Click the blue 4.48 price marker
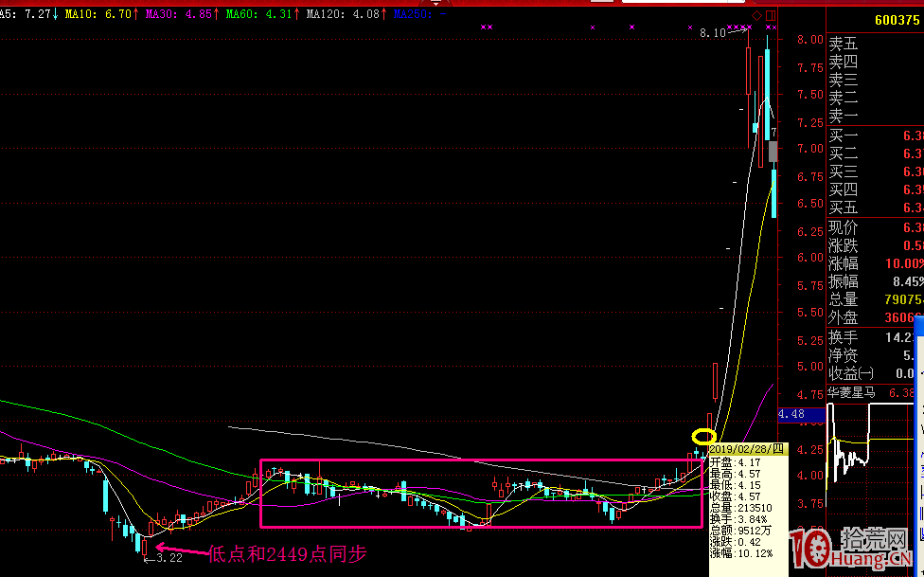This screenshot has height=577, width=924. 801,414
